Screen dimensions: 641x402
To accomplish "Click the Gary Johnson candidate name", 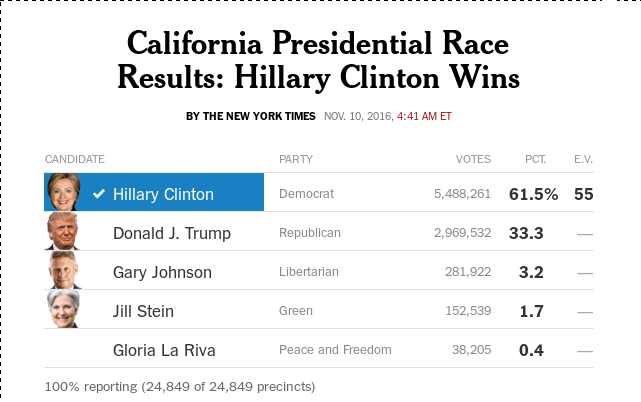I will [162, 272].
